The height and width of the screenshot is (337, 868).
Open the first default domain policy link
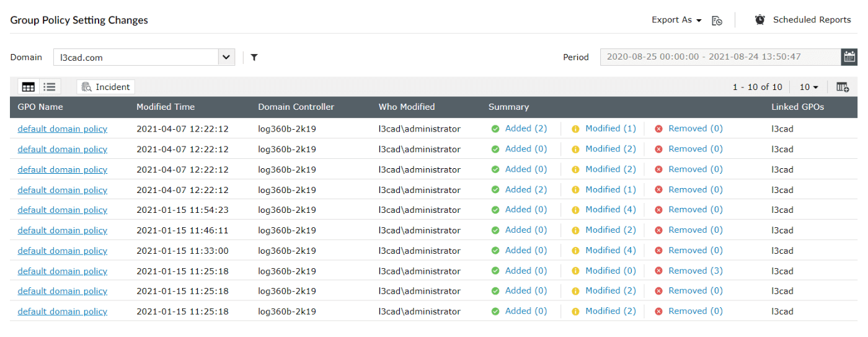coord(62,129)
